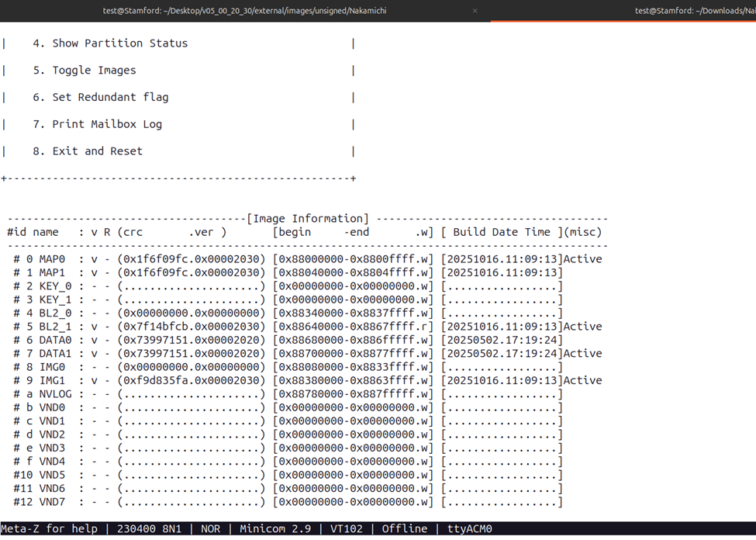Screen dimensions: 756x540
Task: Click the 'KEY_0' row name
Action: [55, 286]
